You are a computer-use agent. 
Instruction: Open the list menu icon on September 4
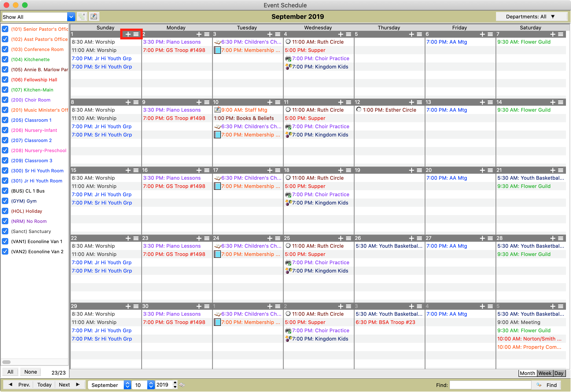coord(349,34)
